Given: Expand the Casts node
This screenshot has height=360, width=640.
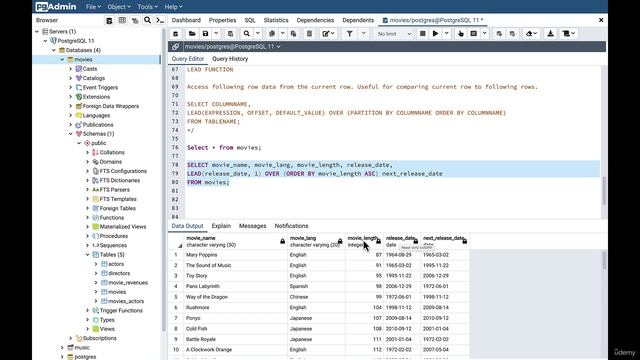Looking at the screenshot, I should 71,69.
